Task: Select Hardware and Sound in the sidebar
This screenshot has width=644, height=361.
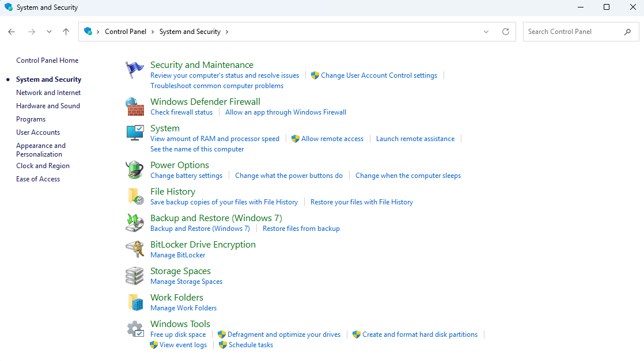Action: [48, 105]
